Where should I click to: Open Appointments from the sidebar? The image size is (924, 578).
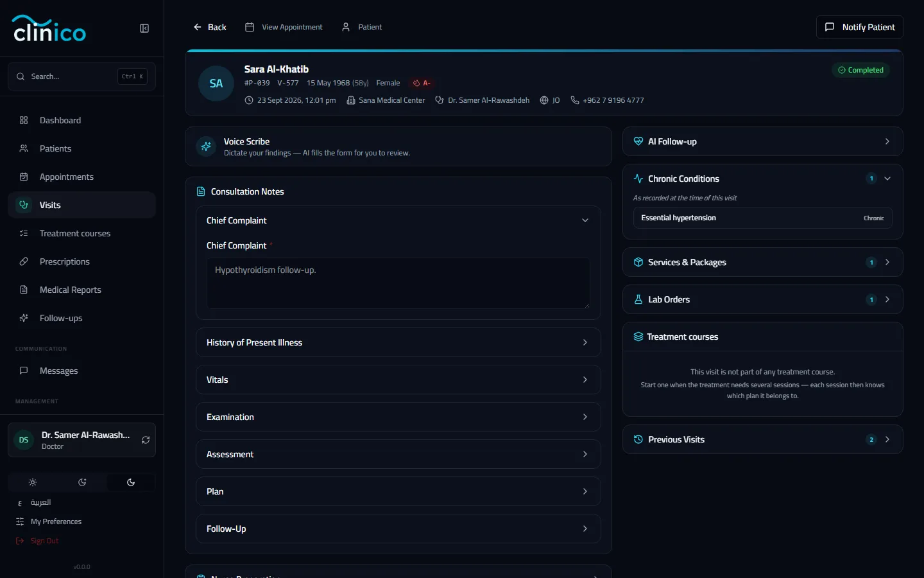(x=81, y=177)
